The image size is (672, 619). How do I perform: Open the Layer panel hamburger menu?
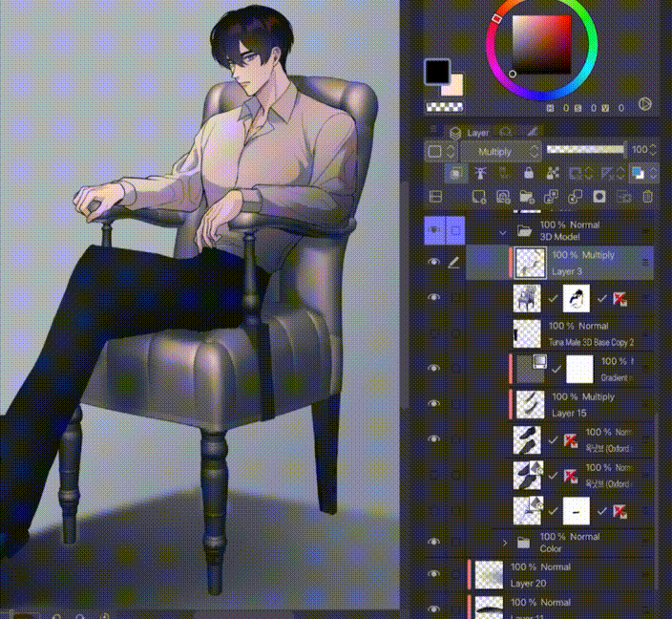[433, 129]
